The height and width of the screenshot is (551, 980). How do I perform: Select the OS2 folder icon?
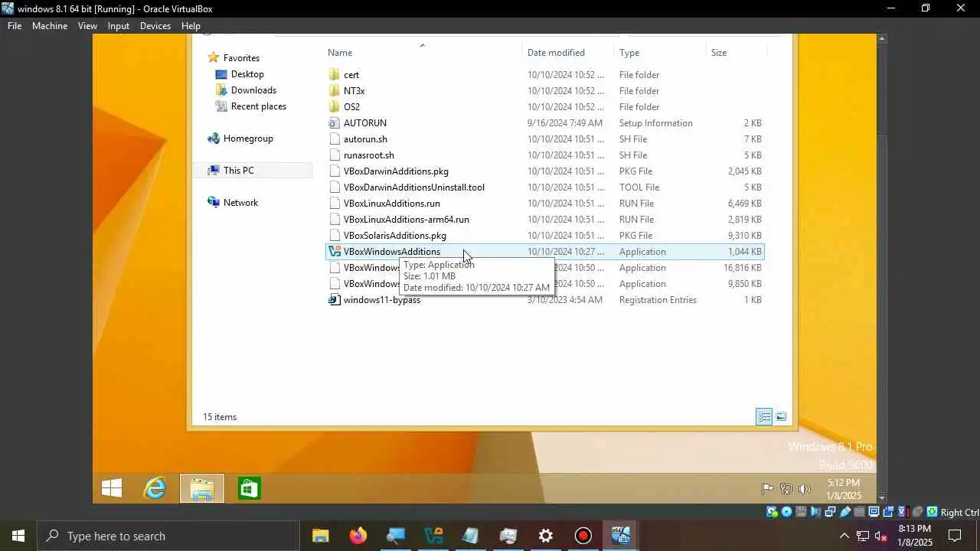334,107
